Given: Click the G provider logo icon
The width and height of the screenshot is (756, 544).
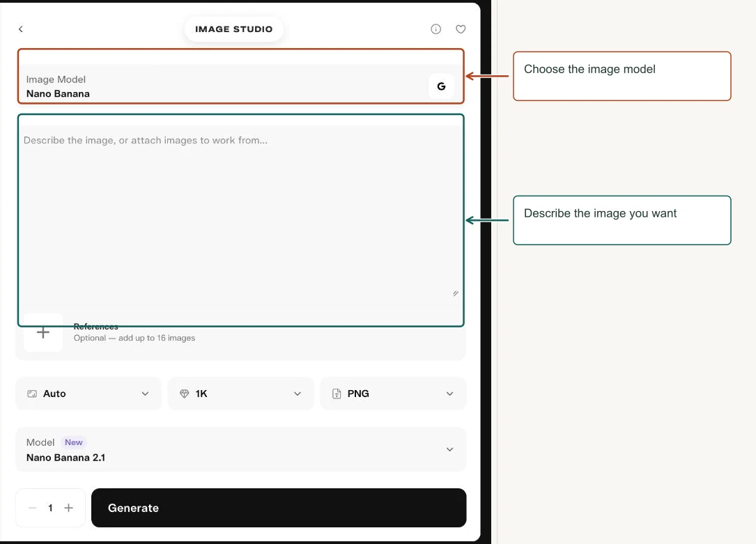Looking at the screenshot, I should pyautogui.click(x=441, y=86).
